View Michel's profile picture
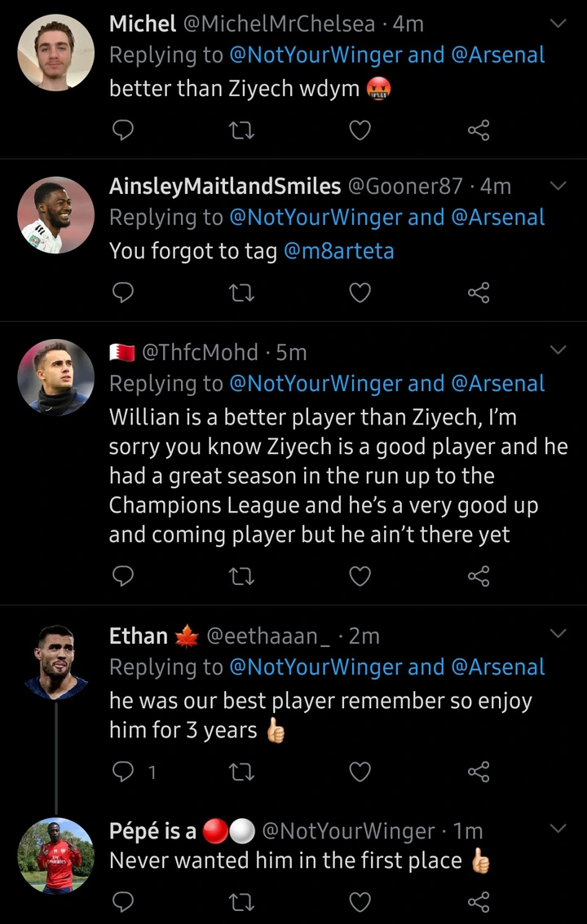This screenshot has width=587, height=924. [x=55, y=52]
